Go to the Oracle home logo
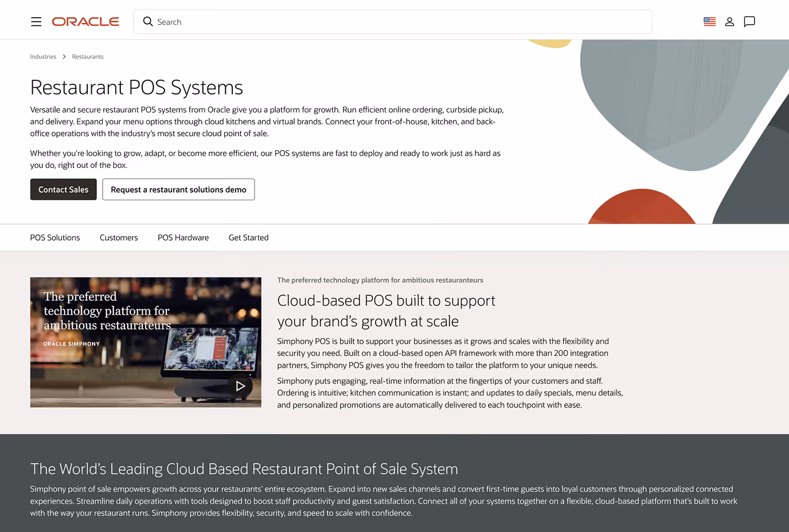Screen dimensions: 789x532 coord(85,22)
